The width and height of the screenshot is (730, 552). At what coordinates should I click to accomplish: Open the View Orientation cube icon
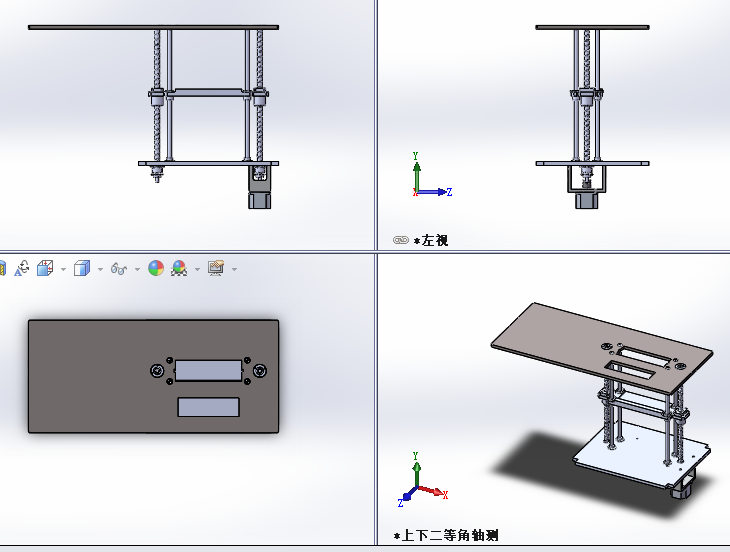tap(45, 269)
